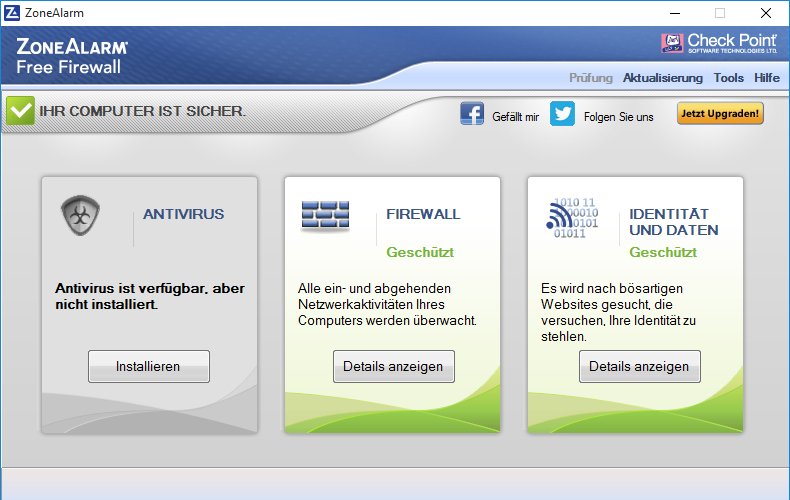
Task: Click the Antivirus biohazard shield icon
Action: (x=80, y=215)
